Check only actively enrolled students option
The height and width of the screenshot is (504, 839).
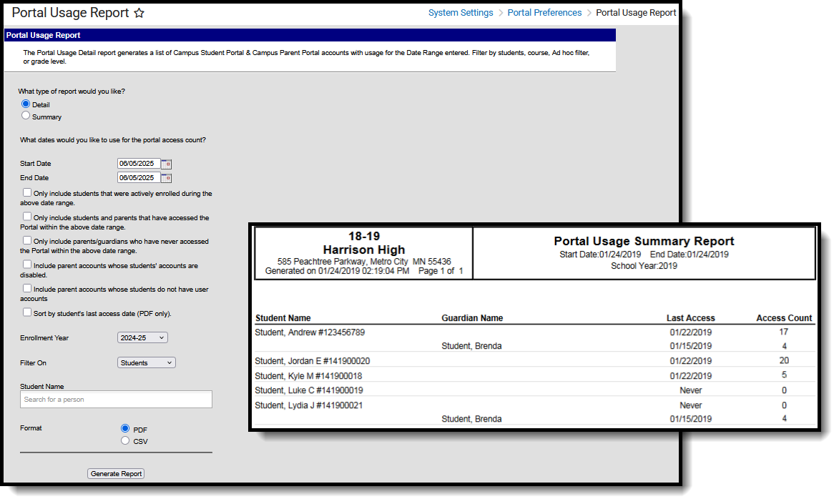[x=26, y=192]
